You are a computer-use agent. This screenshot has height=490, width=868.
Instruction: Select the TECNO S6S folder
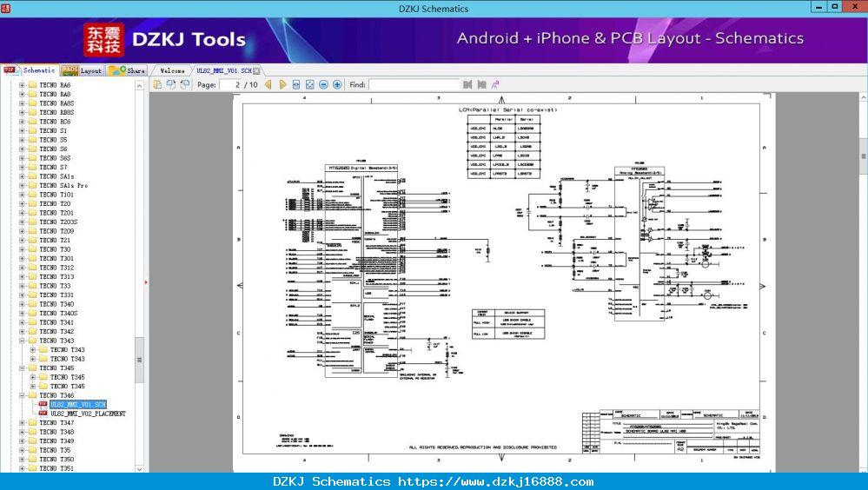coord(55,158)
